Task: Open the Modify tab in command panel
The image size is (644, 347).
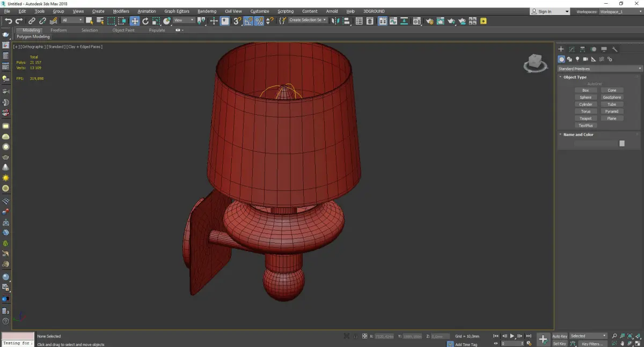Action: coord(572,49)
